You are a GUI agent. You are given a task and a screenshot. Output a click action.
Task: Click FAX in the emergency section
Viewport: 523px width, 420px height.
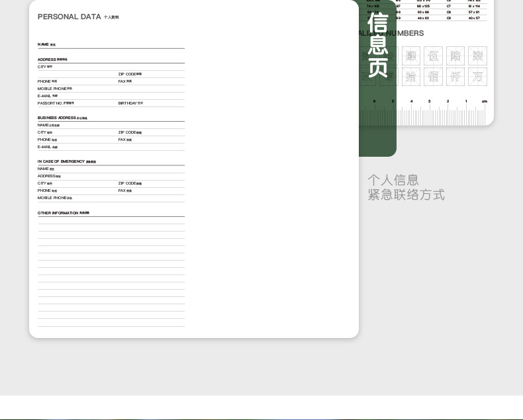click(124, 190)
